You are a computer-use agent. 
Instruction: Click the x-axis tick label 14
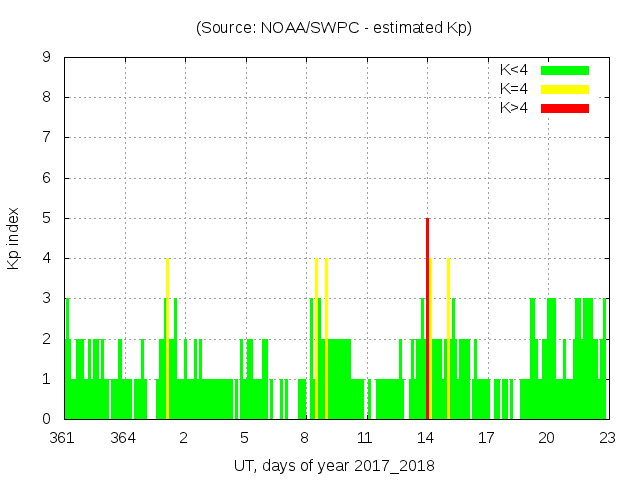[x=426, y=437]
